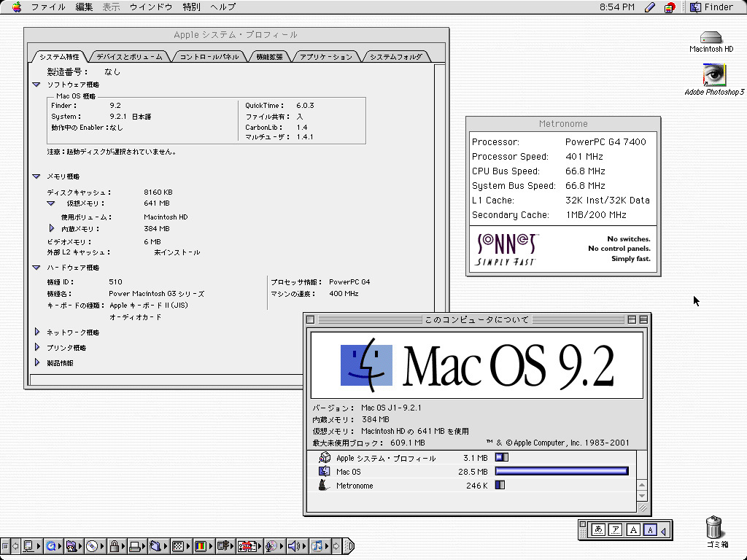The height and width of the screenshot is (560, 747).
Task: Select the ゴミ箱 trash icon
Action: coord(713,527)
